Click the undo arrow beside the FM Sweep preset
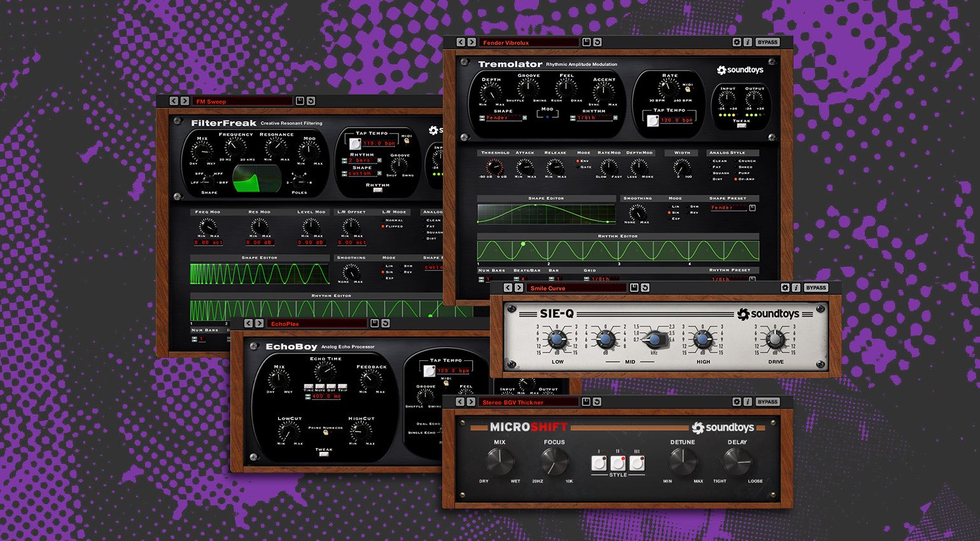The image size is (980, 541). click(311, 101)
